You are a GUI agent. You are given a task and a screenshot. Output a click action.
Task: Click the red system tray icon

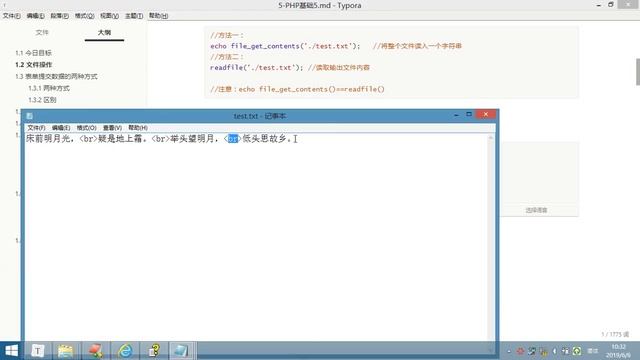click(x=520, y=351)
